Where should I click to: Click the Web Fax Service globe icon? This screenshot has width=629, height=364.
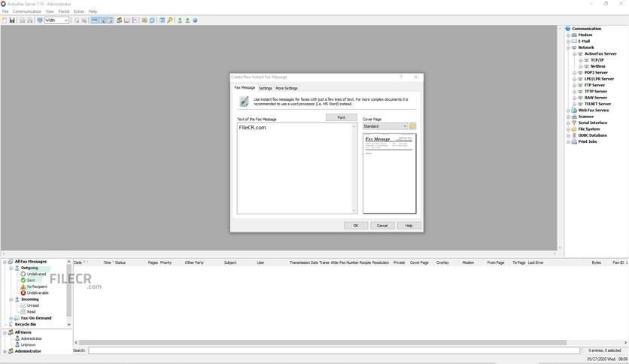tap(574, 111)
